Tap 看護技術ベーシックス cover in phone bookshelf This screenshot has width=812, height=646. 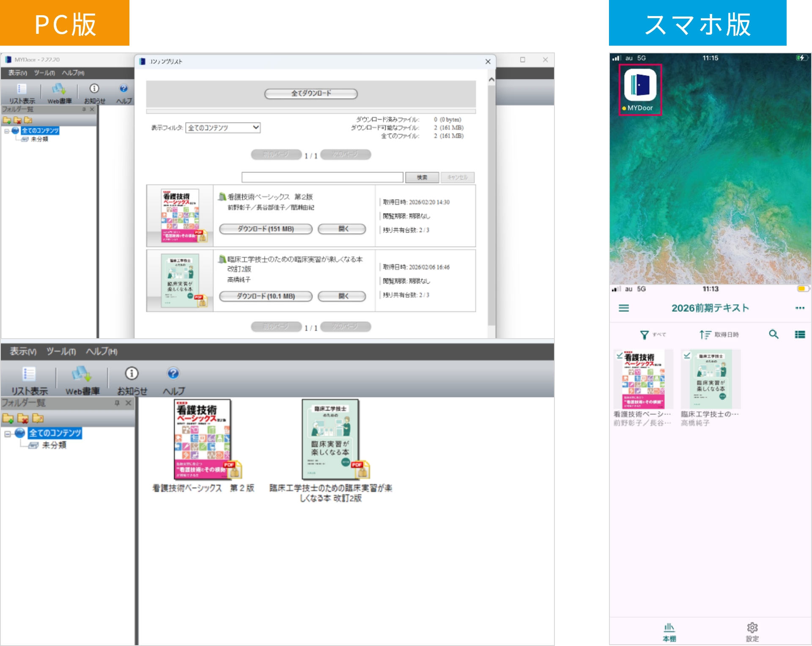[x=643, y=379]
